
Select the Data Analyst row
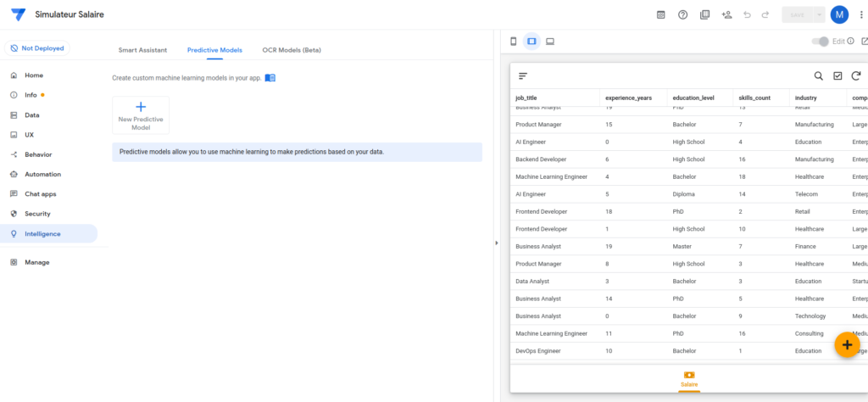tap(688, 282)
